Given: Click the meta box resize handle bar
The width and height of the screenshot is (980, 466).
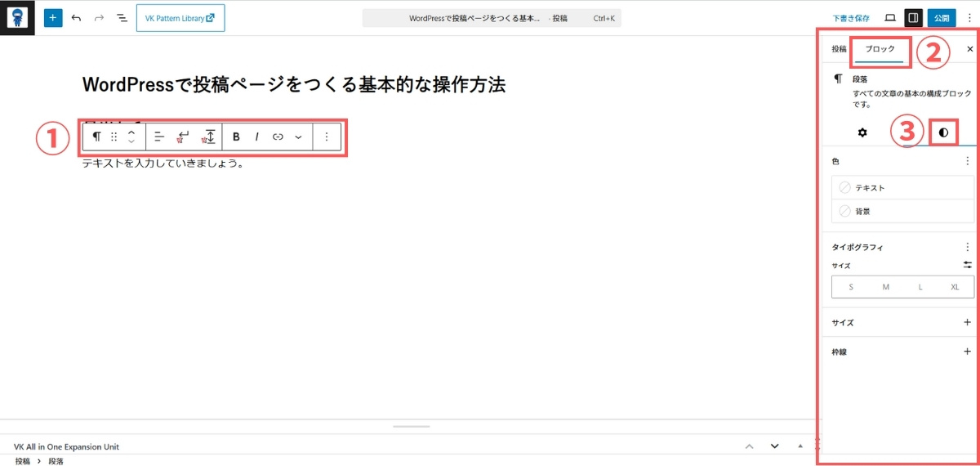Looking at the screenshot, I should pos(411,426).
